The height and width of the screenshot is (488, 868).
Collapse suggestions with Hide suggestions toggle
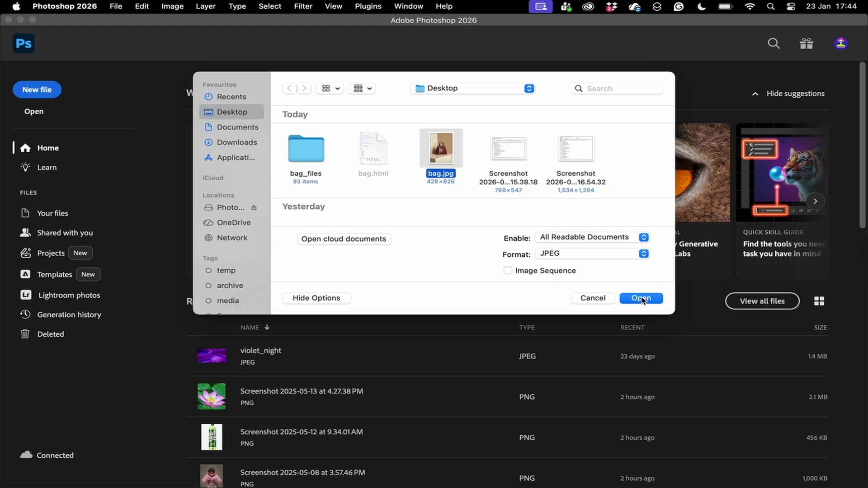(x=789, y=94)
